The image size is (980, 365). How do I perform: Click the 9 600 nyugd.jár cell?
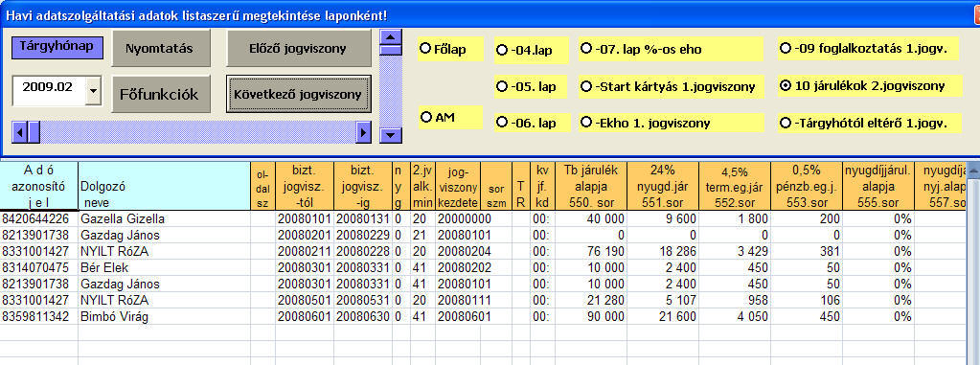[x=663, y=218]
